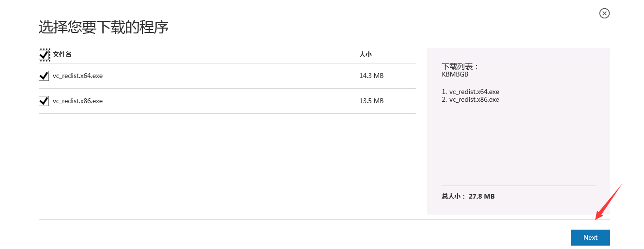Click item 1 vc_redist.x64.exe in download list

coord(470,92)
